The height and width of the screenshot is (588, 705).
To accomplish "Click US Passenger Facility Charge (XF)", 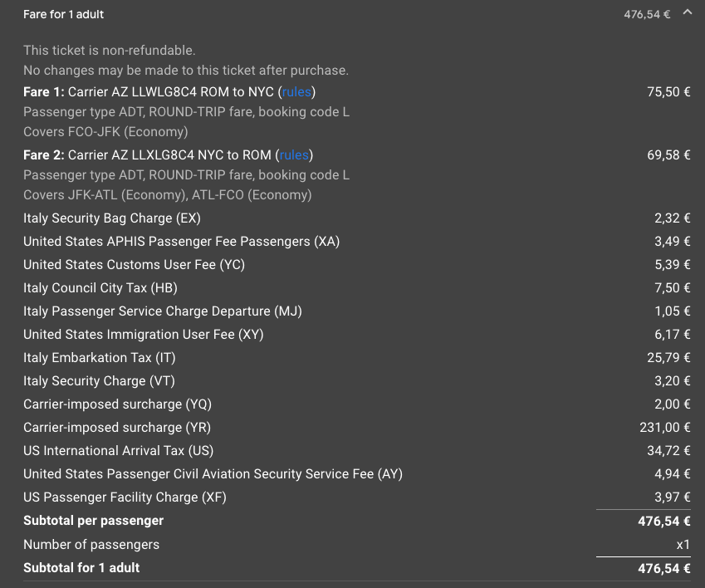I will coord(125,497).
